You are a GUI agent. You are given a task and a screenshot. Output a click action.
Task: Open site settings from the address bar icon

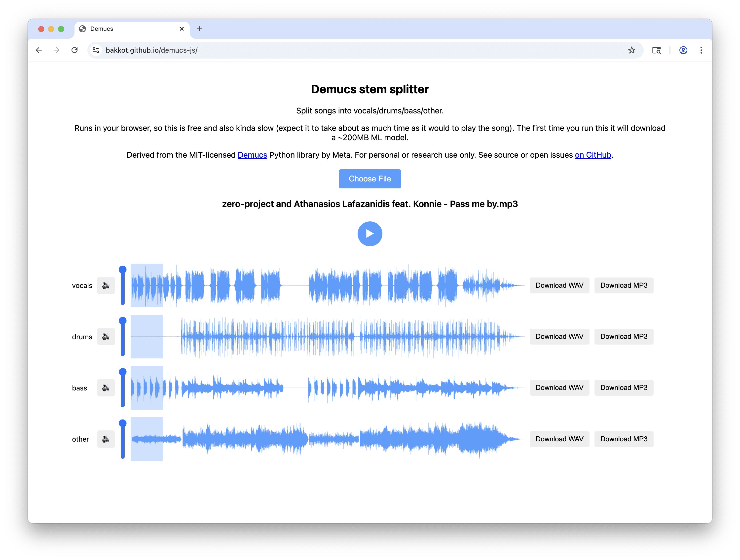96,50
